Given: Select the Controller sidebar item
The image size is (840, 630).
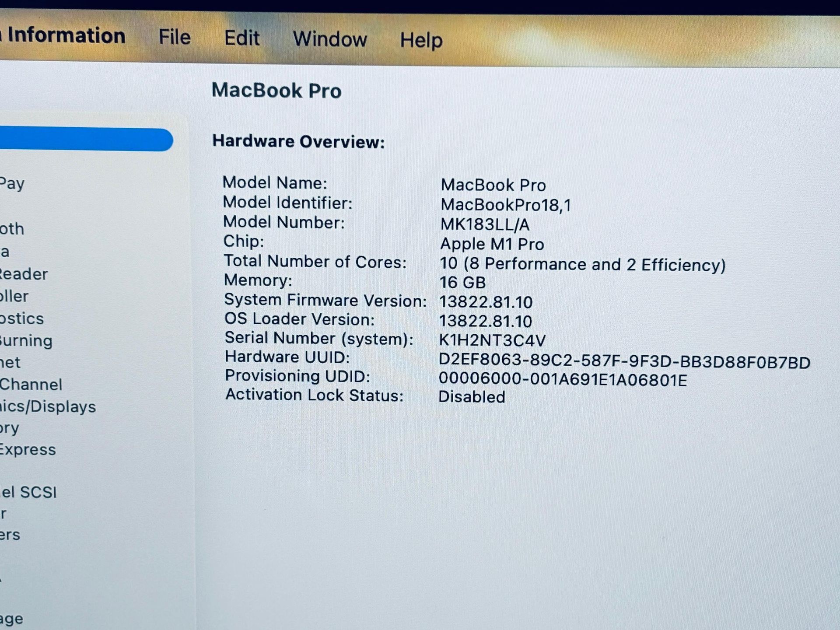Looking at the screenshot, I should (14, 296).
